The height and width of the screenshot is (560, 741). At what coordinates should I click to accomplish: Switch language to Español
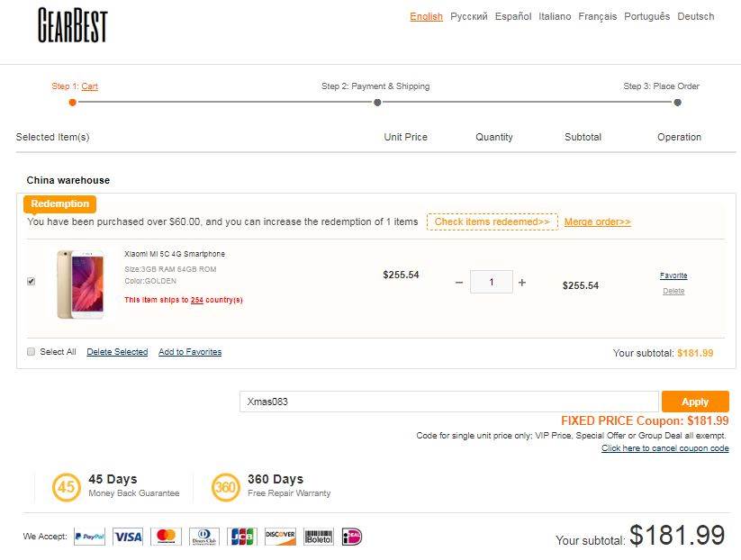513,16
